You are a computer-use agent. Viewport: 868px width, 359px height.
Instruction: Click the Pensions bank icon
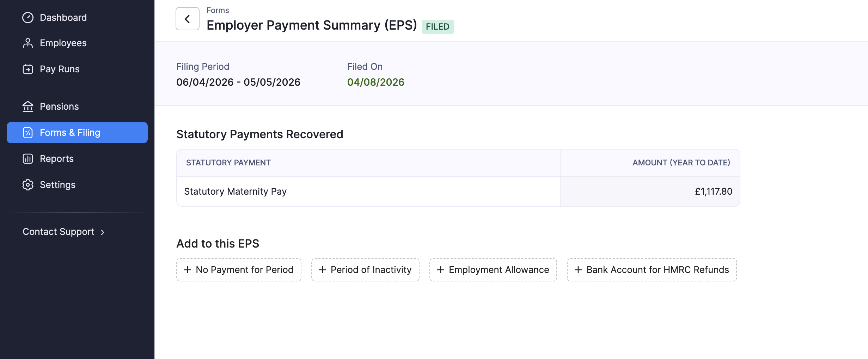(28, 107)
